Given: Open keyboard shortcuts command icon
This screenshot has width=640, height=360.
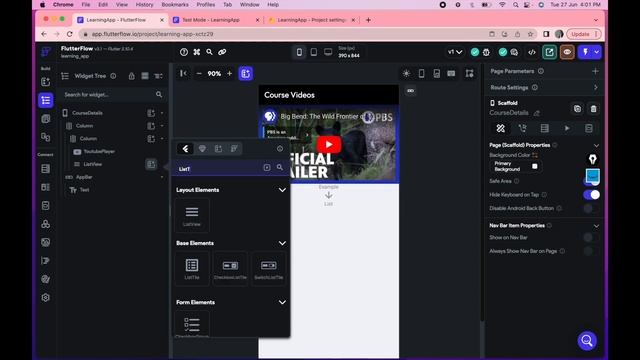Looking at the screenshot, I should 197,52.
